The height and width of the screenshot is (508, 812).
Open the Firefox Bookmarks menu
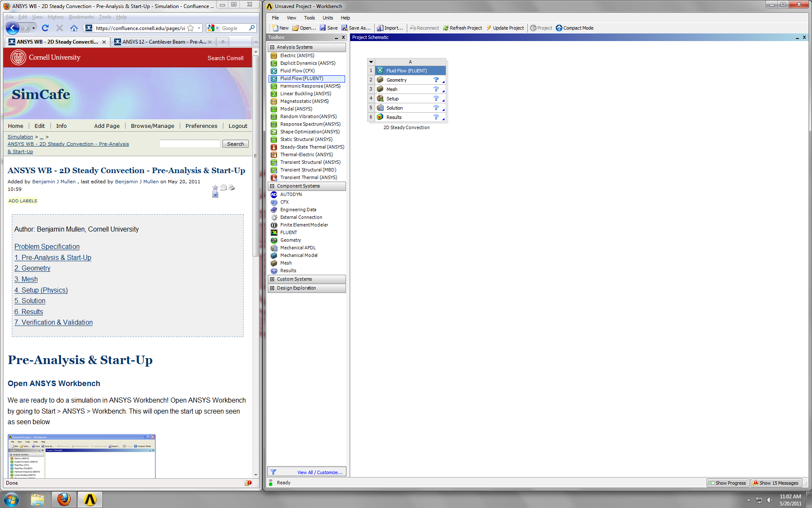81,17
